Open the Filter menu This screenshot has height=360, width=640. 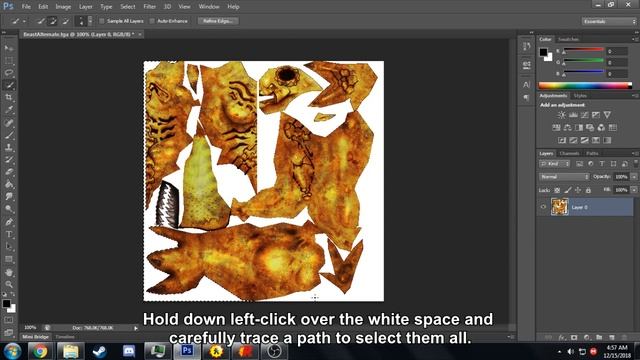149,7
